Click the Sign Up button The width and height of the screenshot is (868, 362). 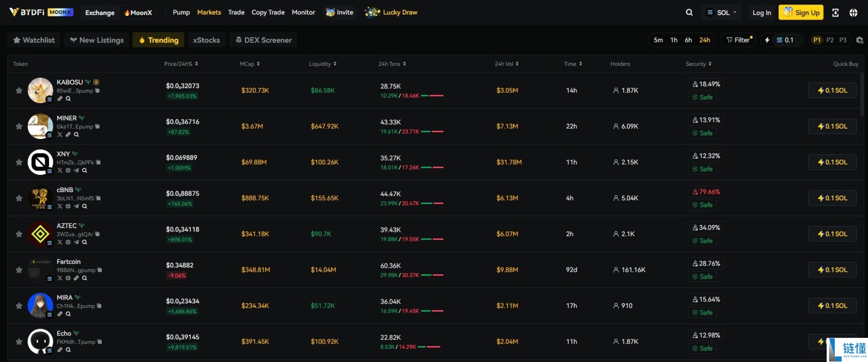pyautogui.click(x=801, y=12)
